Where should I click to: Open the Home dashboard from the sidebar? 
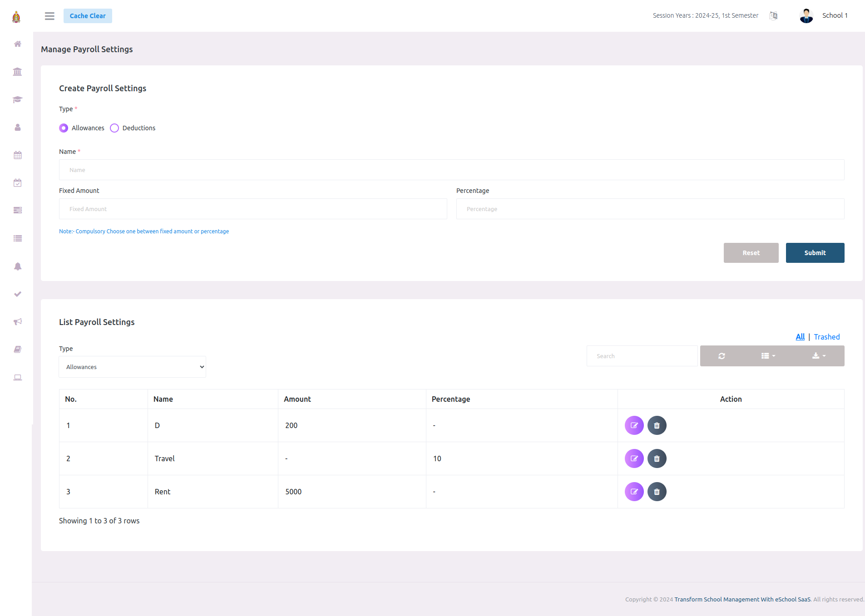17,44
